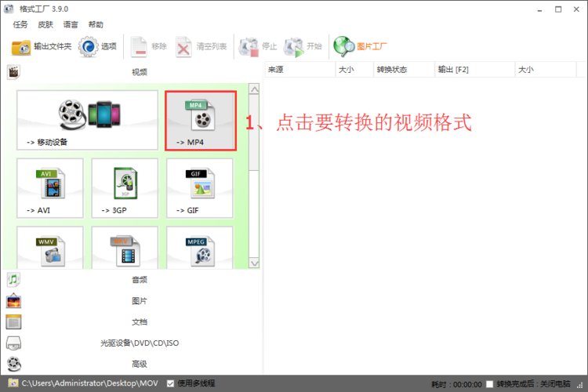This screenshot has height=392, width=588.
Task: Click the status bar output folder icon
Action: (13, 383)
